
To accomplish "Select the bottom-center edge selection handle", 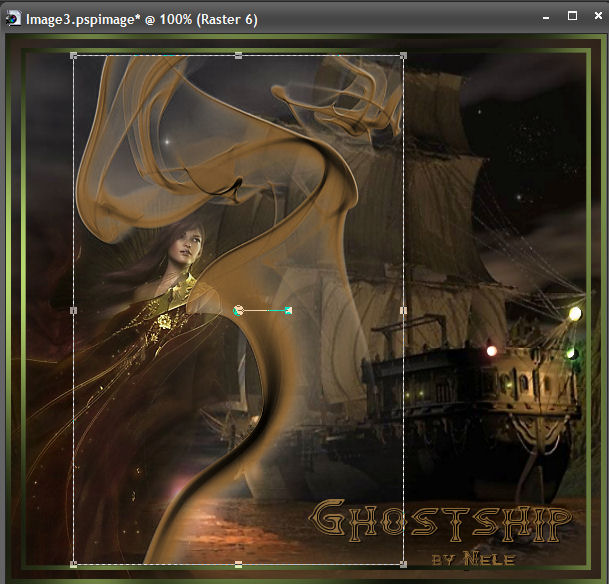I will (x=238, y=565).
